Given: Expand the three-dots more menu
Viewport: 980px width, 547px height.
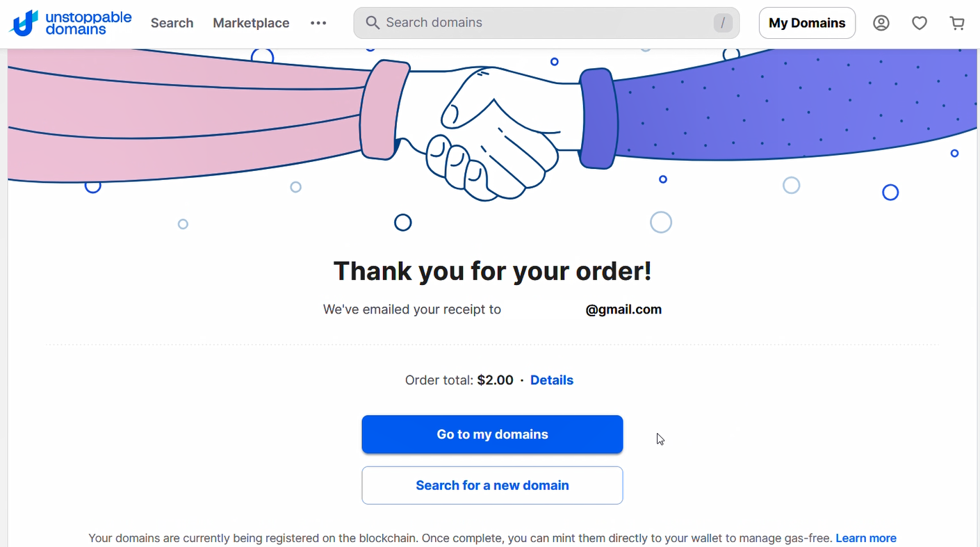Looking at the screenshot, I should point(318,23).
